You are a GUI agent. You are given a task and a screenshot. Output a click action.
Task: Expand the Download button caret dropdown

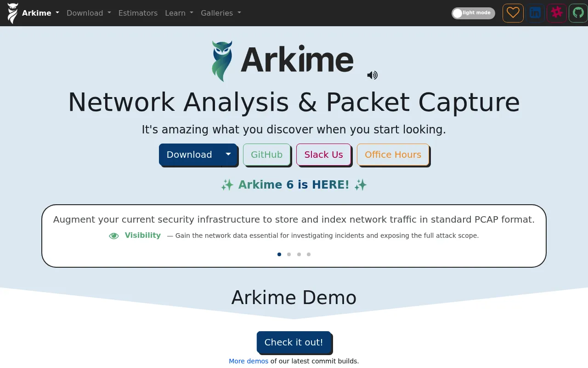click(x=228, y=155)
